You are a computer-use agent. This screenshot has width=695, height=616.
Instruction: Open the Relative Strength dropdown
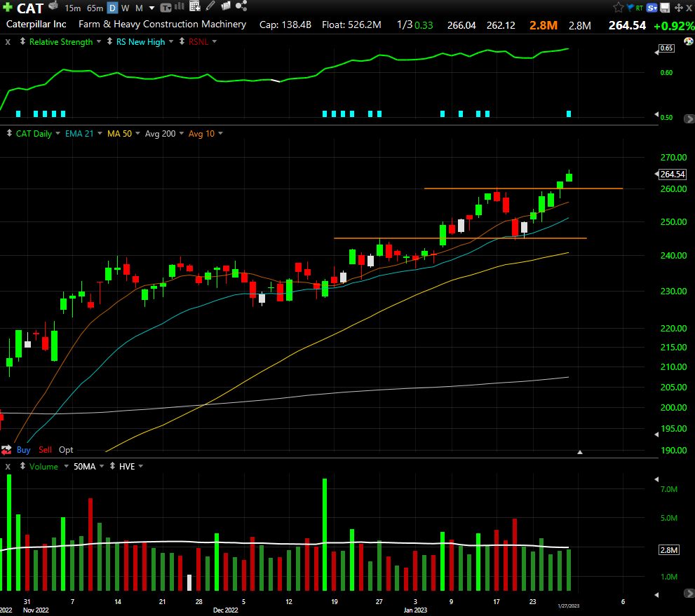tap(98, 41)
